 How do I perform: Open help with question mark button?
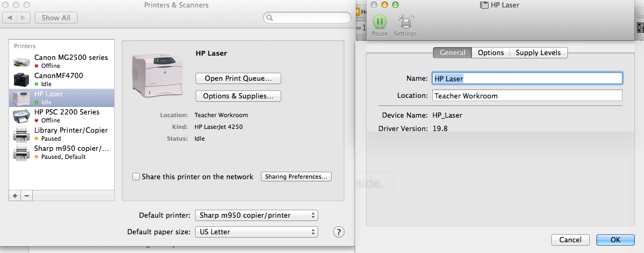click(339, 232)
